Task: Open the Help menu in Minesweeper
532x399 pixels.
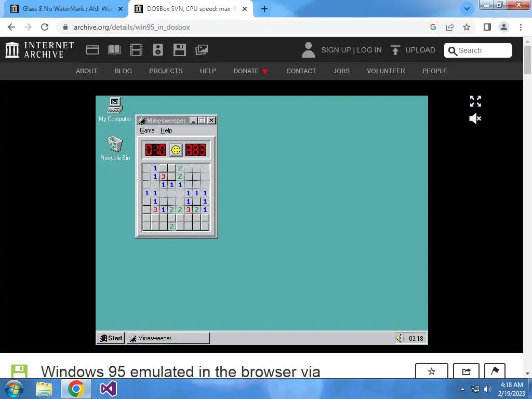Action: point(166,130)
